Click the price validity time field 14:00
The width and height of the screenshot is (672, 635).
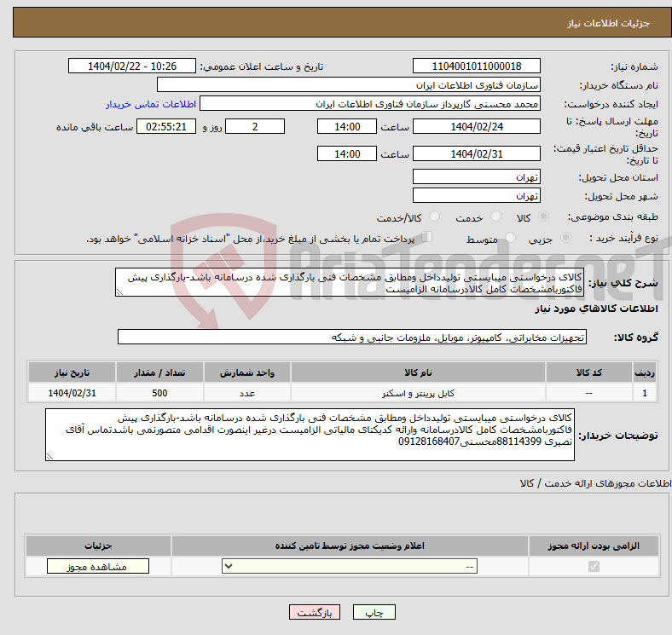347,153
